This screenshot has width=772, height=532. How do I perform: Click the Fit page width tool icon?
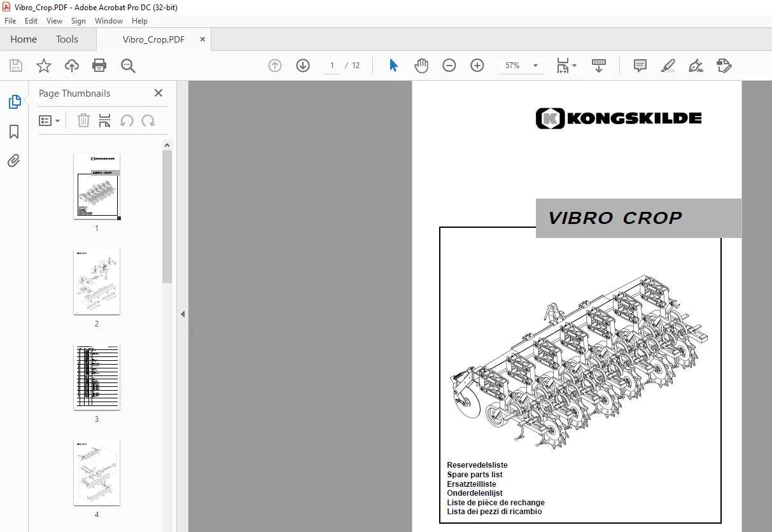[563, 66]
